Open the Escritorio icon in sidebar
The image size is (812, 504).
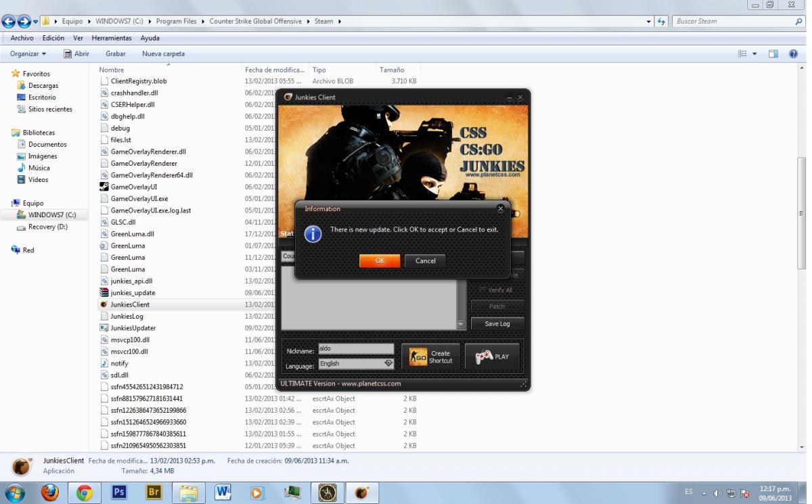coord(22,97)
